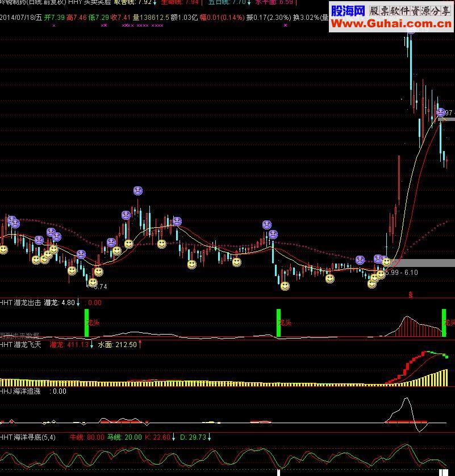Click the date 2014/07/18/五
The height and width of the screenshot is (476, 455).
point(21,17)
